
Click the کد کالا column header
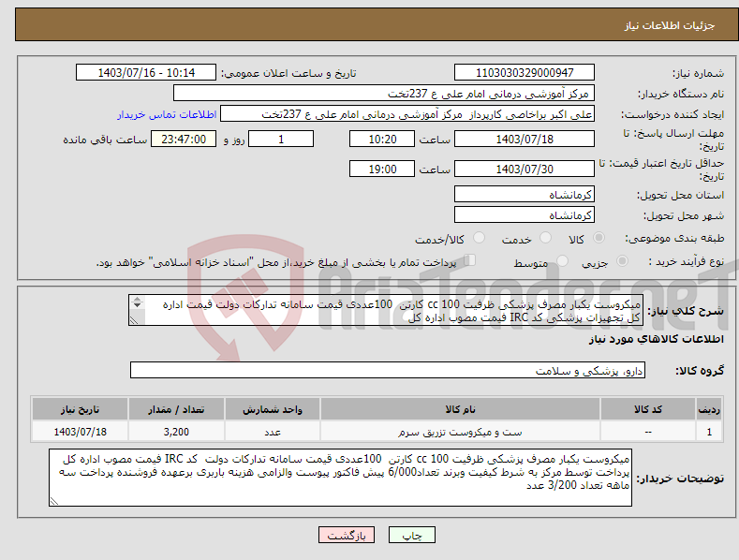click(x=648, y=409)
